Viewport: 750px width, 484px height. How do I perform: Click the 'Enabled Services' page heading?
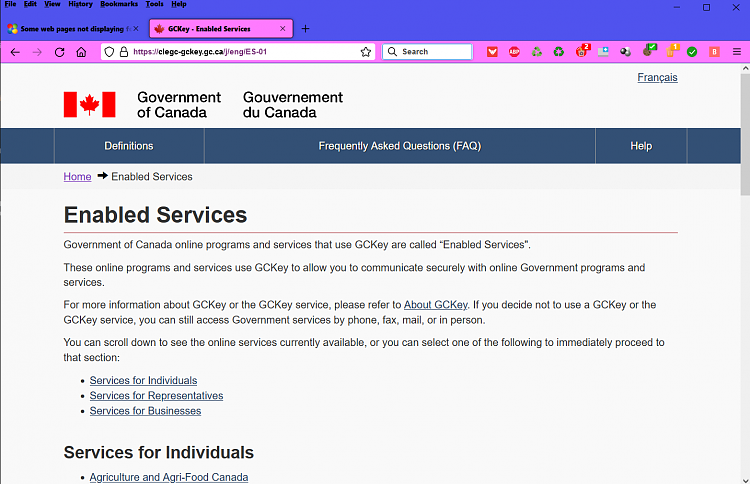pos(155,215)
